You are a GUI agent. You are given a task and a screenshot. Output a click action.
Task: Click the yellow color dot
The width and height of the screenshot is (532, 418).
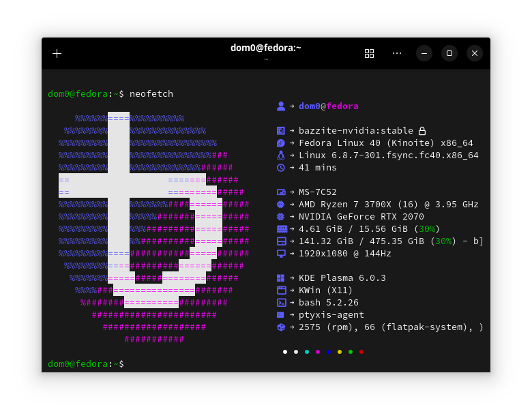click(x=340, y=352)
